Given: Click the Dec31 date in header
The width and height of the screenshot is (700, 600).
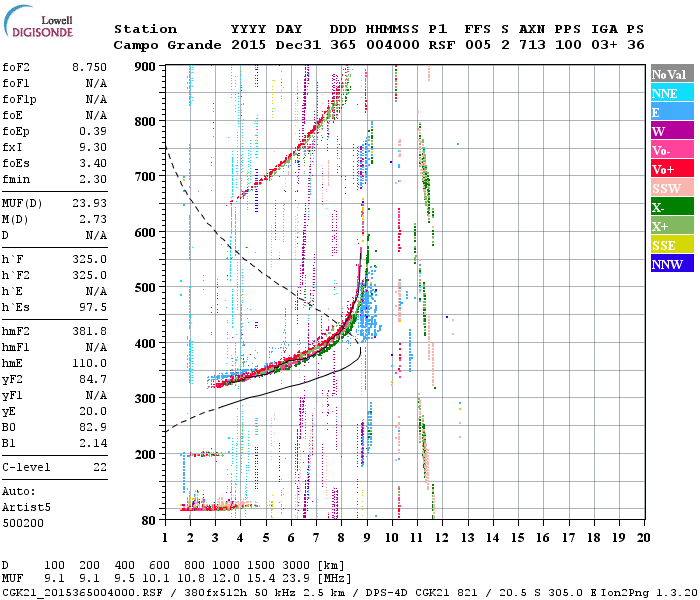Looking at the screenshot, I should tap(298, 45).
